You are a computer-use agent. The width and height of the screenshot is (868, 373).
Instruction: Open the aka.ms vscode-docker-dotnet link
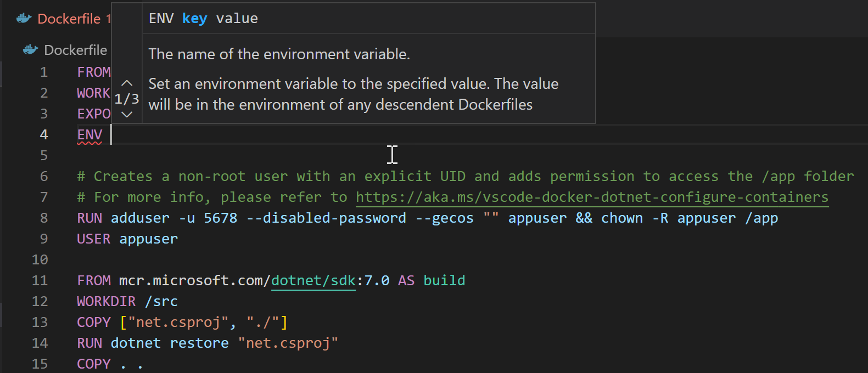591,197
